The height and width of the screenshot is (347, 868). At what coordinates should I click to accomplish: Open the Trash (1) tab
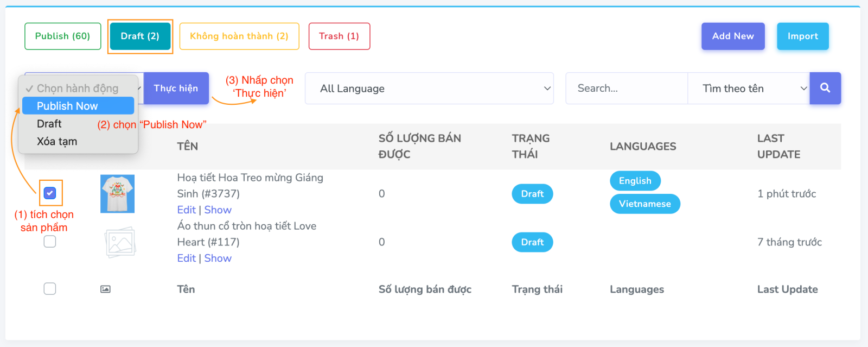tap(339, 36)
